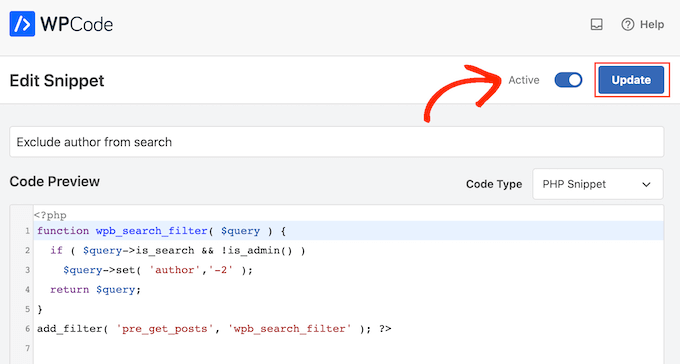Image resolution: width=680 pixels, height=364 pixels.
Task: Click the 'WPCode' brand text
Action: (77, 24)
